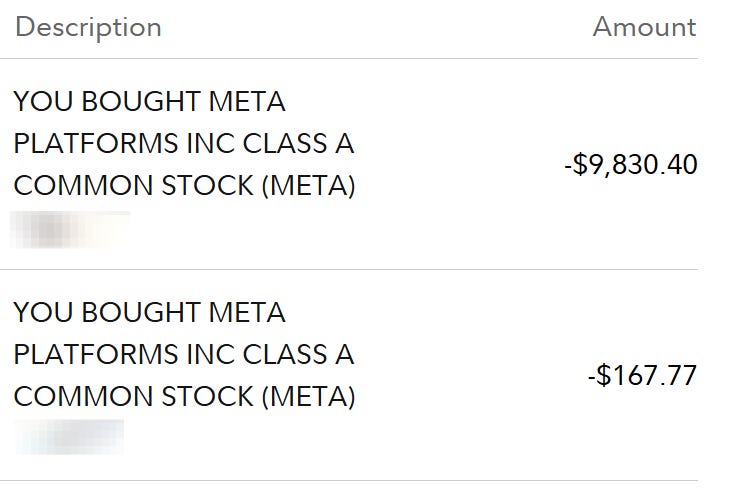
Task: Click the Description column header
Action: pos(88,27)
